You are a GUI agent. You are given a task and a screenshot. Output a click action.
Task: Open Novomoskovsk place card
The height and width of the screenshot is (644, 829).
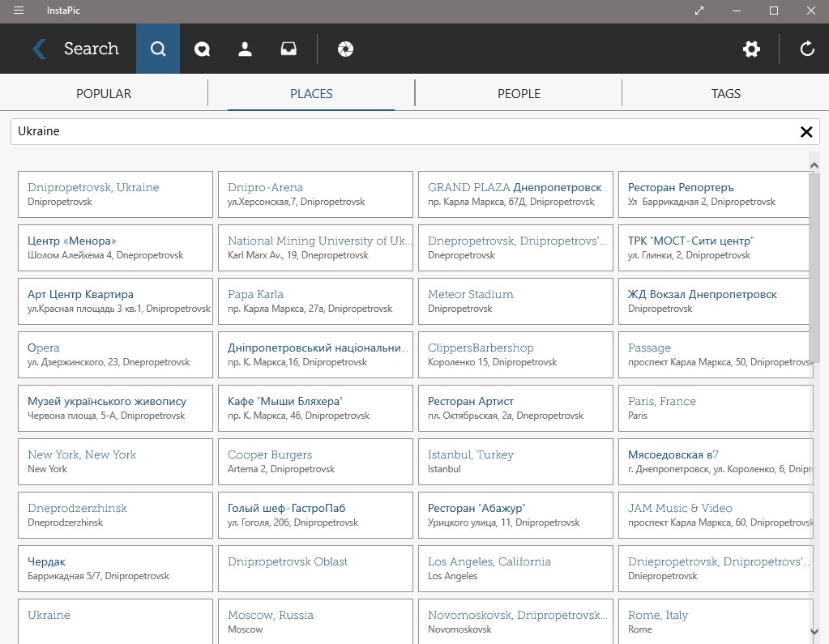[x=515, y=621]
